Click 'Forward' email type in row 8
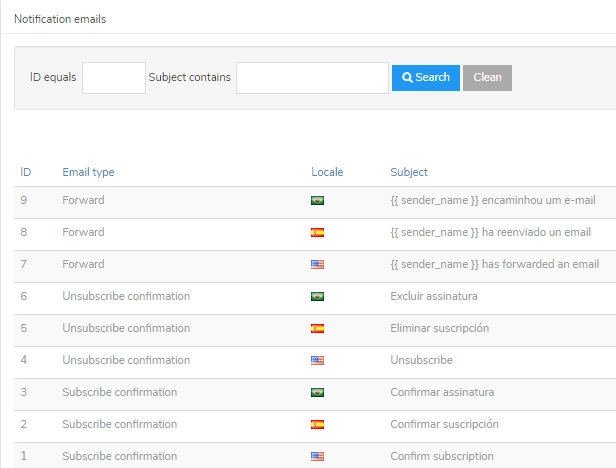The width and height of the screenshot is (616, 468). click(x=83, y=232)
